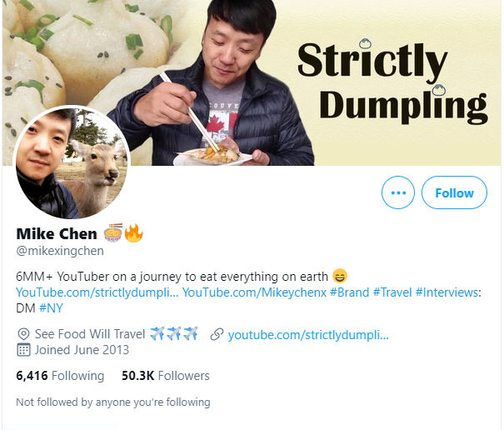504x430 pixels.
Task: Open the circular profile picture with deer
Action: coord(72,162)
